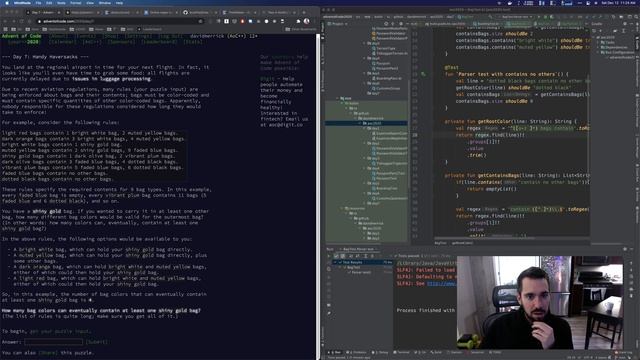640x360 pixels.
Task: Open the Event Log in IntelliJ status area
Action: (x=624, y=352)
